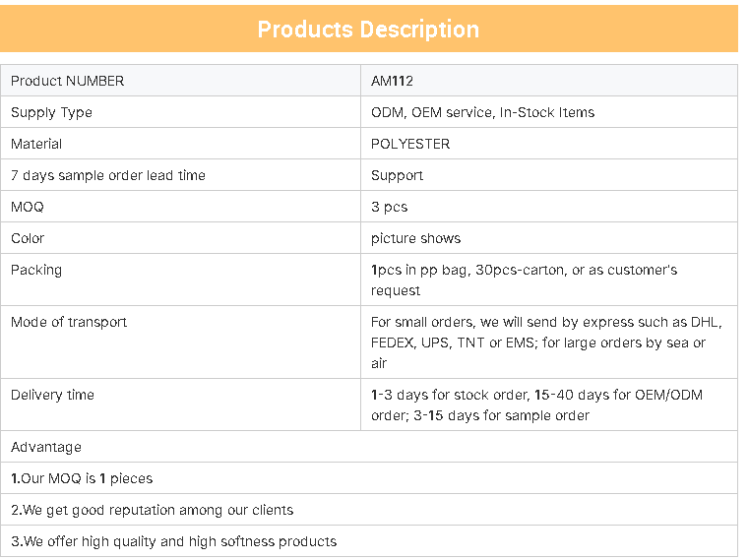Select the Color label cell
The image size is (749, 560).
tap(180, 238)
